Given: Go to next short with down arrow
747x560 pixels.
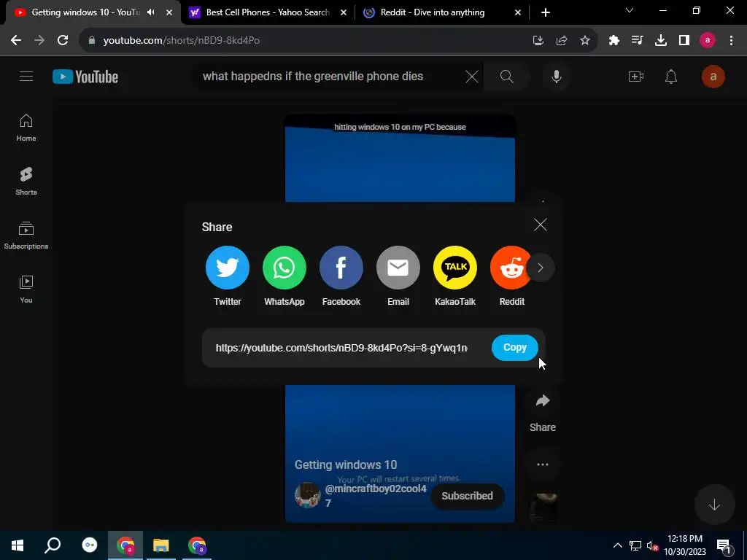Looking at the screenshot, I should coord(714,505).
